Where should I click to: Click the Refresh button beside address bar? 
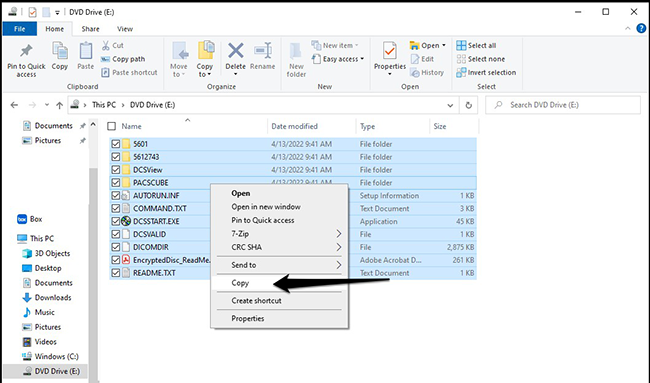click(468, 105)
